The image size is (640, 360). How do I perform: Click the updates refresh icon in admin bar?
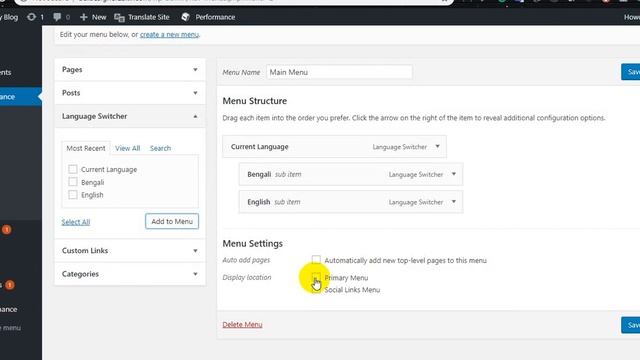[31, 17]
